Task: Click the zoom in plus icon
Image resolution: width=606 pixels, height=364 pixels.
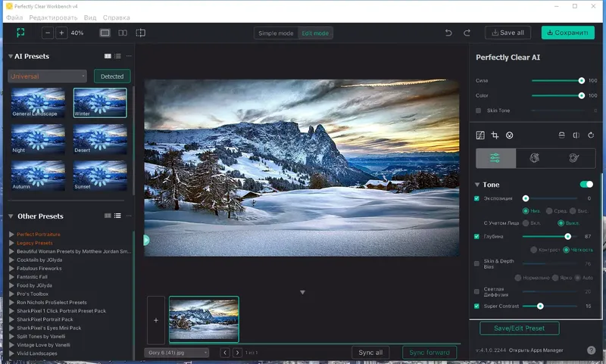Action: coord(61,33)
